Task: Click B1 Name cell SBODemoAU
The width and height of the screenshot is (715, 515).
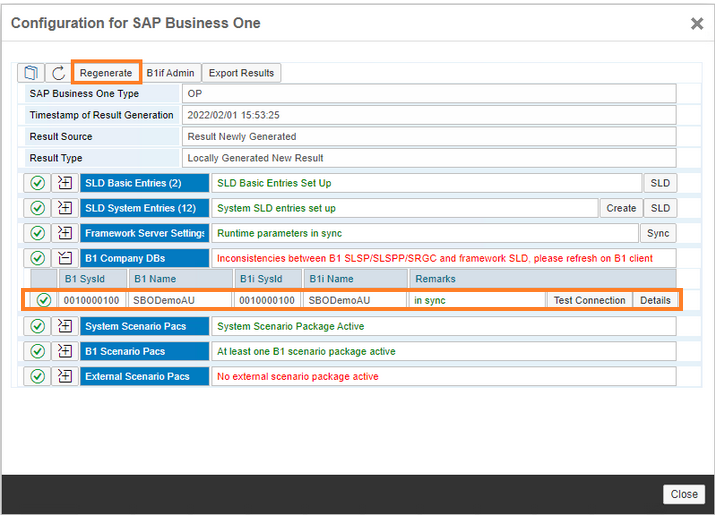Action: tap(181, 300)
